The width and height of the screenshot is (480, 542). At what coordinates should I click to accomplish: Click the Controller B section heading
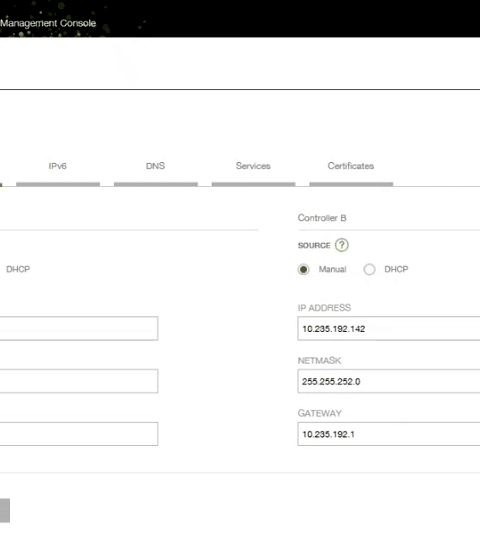point(322,218)
